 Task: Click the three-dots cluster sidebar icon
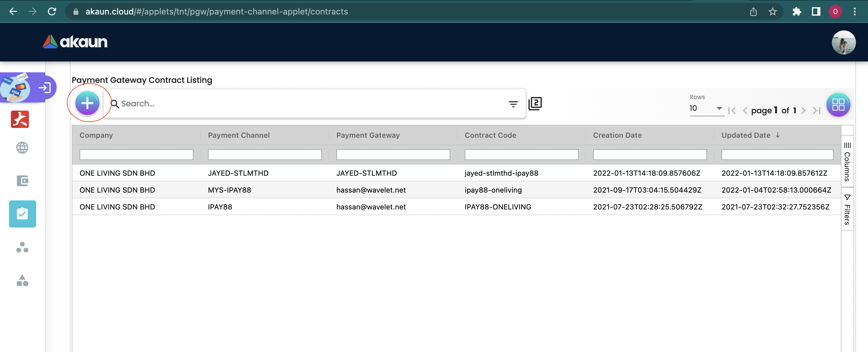coord(22,247)
